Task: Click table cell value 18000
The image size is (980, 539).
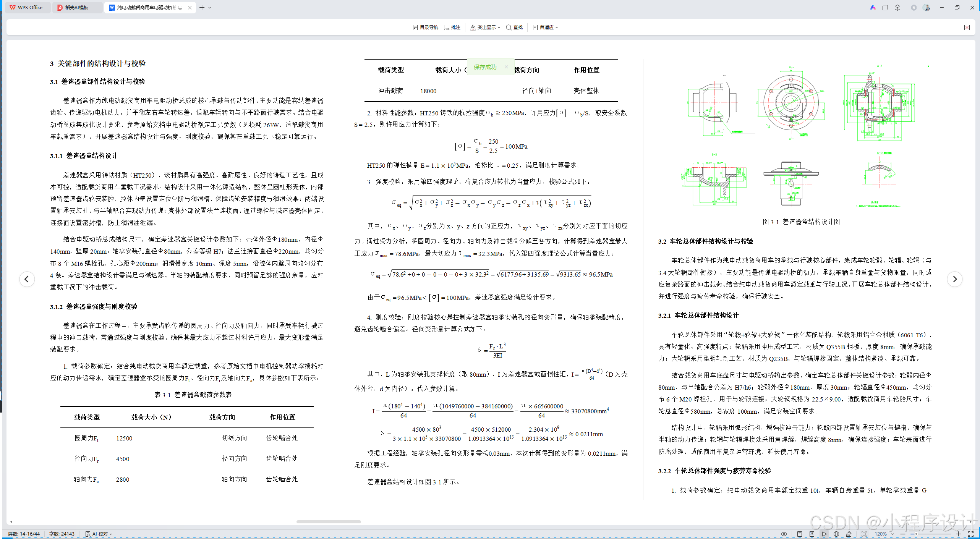Action: (x=428, y=91)
